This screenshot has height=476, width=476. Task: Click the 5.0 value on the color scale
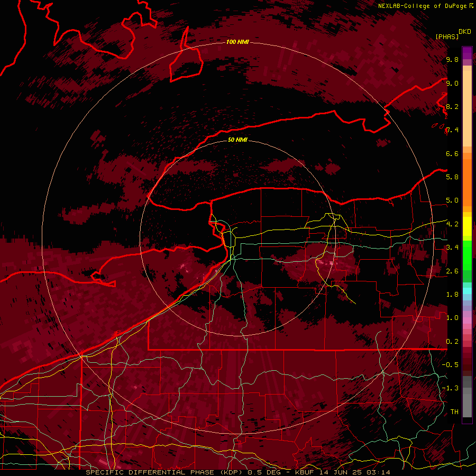[x=452, y=200]
